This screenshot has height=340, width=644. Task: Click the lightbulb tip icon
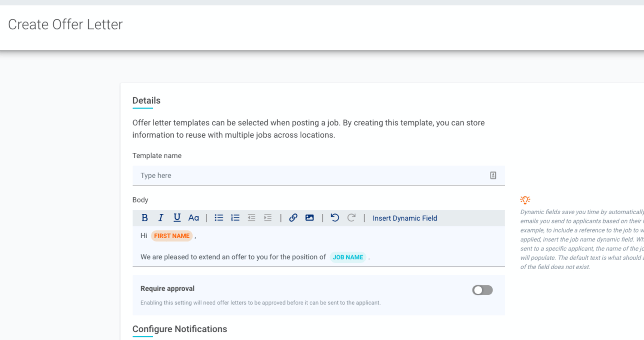(525, 200)
